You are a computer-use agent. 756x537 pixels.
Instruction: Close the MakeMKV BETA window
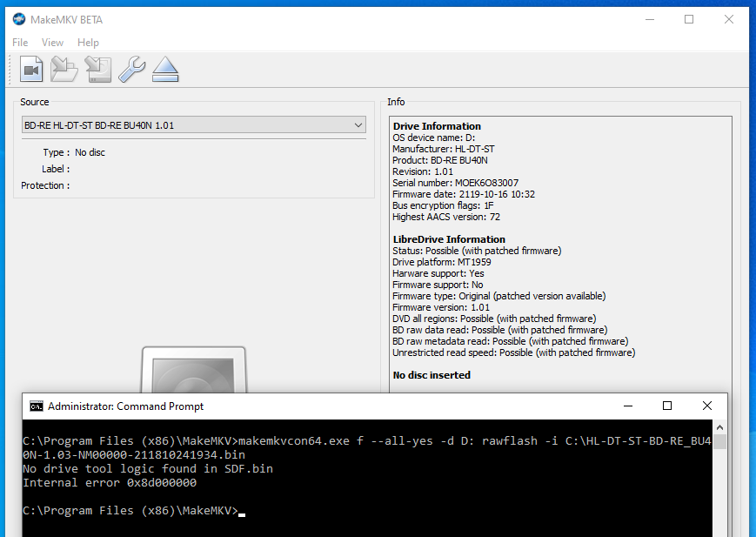click(x=729, y=19)
